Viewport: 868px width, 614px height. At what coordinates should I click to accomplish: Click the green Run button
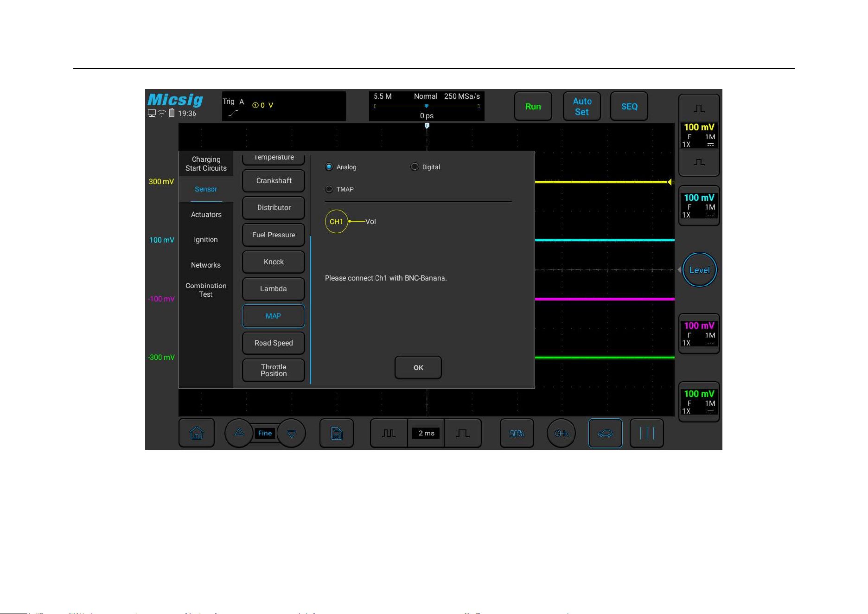(533, 106)
